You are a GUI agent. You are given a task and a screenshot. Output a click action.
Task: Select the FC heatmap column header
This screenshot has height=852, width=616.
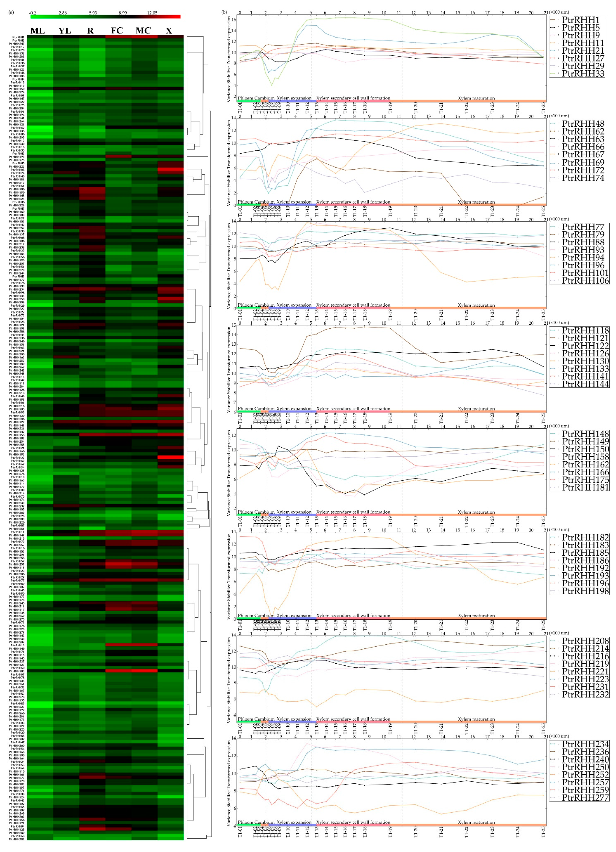coord(117,31)
